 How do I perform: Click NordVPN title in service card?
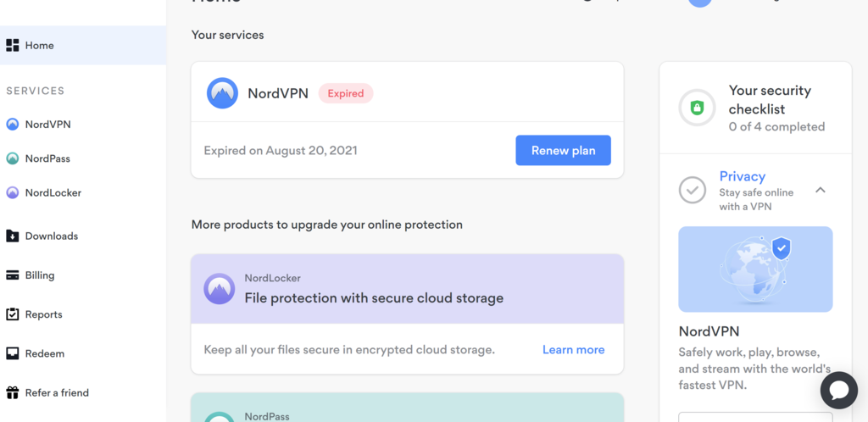[278, 93]
